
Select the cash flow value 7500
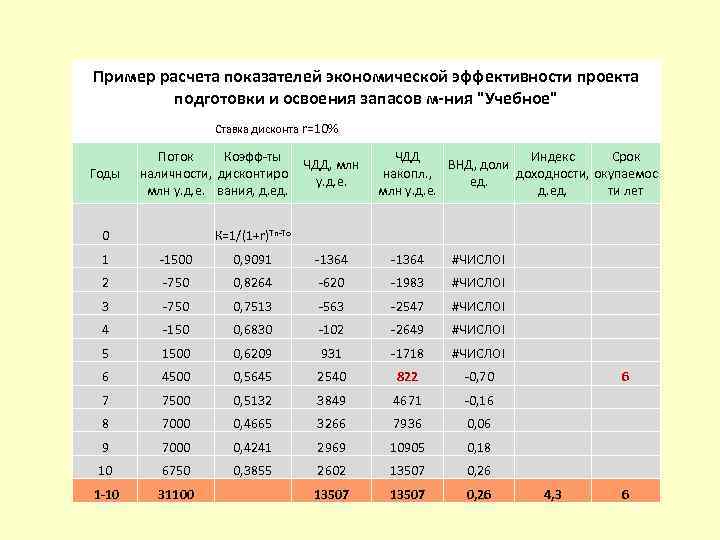coord(176,400)
